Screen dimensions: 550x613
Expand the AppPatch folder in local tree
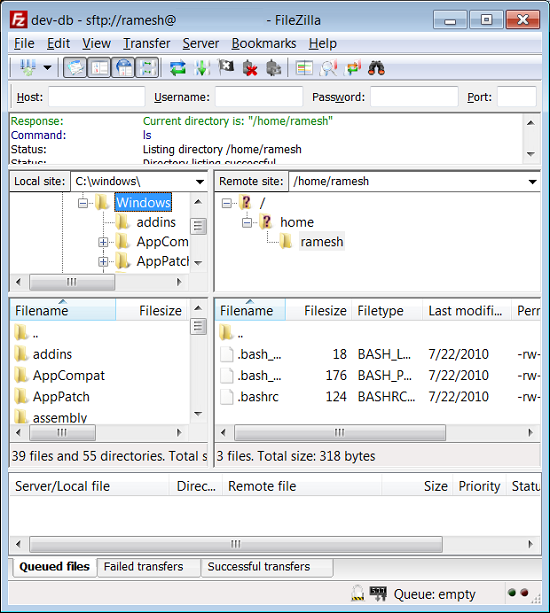pyautogui.click(x=103, y=262)
